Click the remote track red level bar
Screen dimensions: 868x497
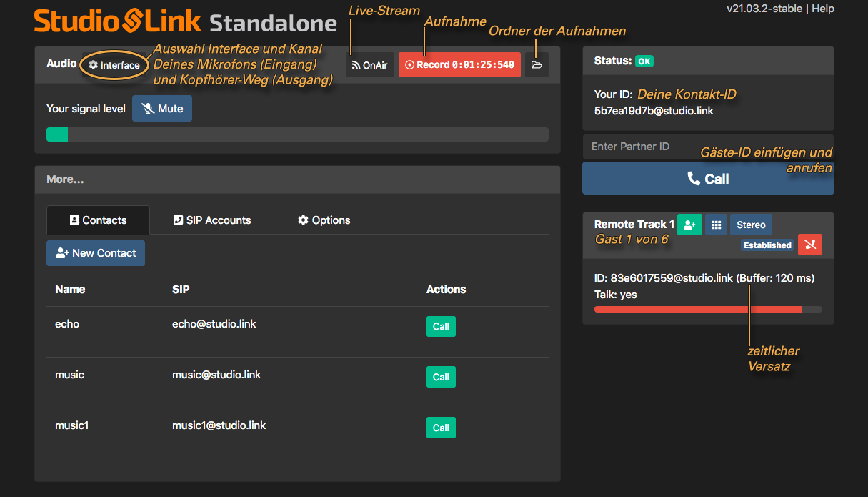pos(708,309)
